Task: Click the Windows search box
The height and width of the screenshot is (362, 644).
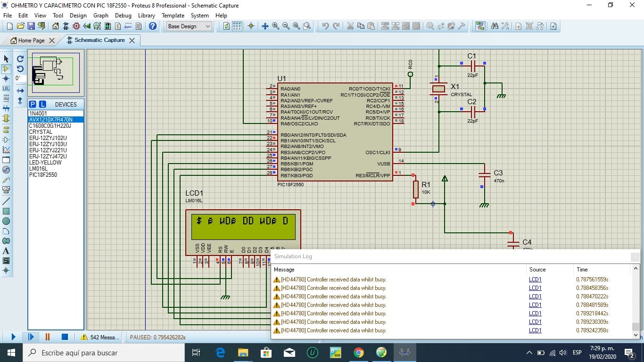Action: [103, 353]
